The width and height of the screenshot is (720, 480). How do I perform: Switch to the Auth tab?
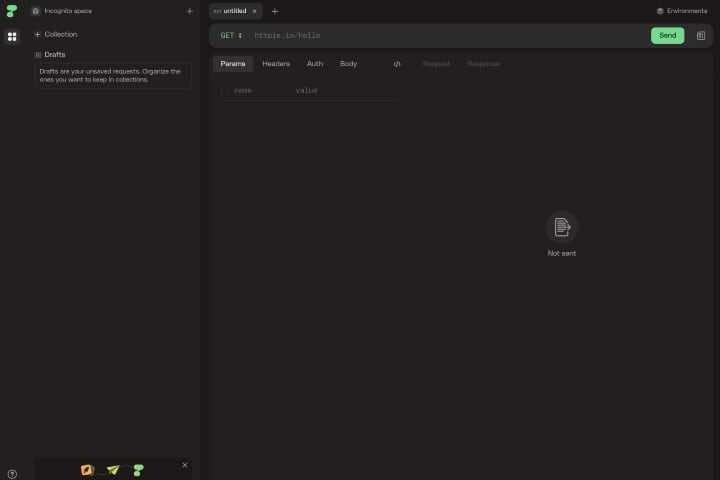coord(314,64)
